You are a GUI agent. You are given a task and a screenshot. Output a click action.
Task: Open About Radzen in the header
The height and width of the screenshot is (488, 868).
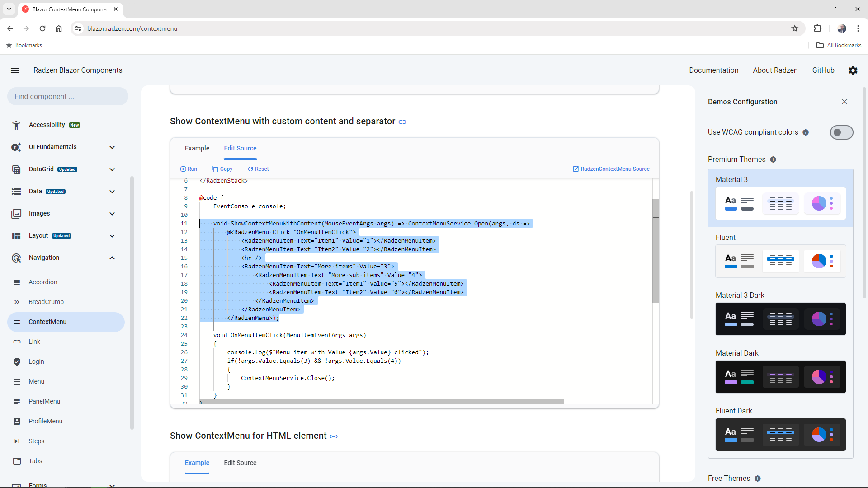775,70
